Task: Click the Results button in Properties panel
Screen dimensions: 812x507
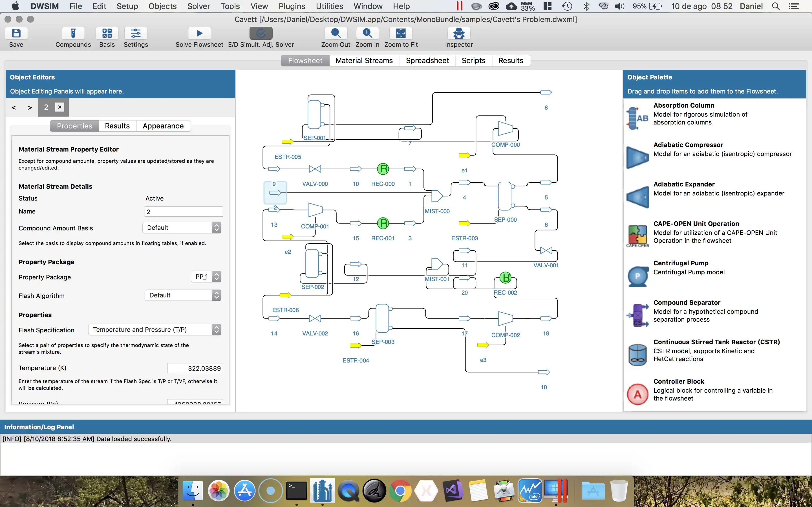Action: (x=117, y=126)
